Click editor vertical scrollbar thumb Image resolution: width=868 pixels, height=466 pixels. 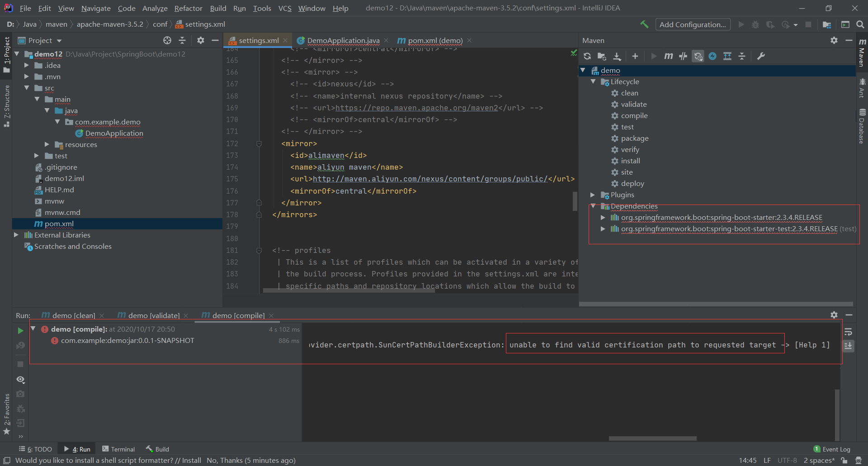point(575,201)
